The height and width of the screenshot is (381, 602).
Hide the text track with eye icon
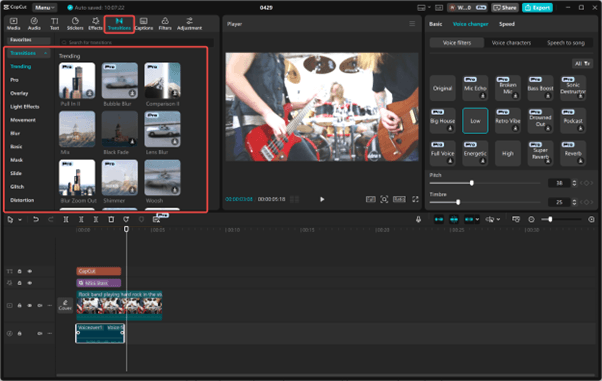point(30,271)
